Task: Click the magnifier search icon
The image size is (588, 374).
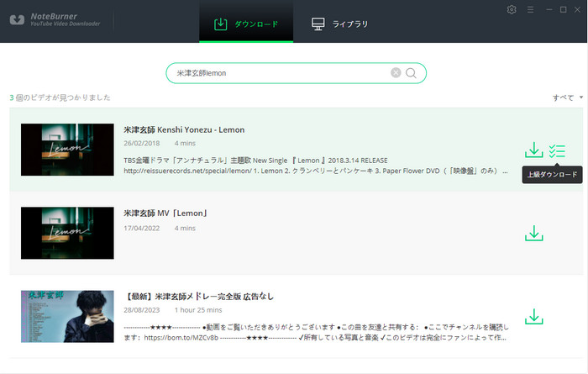Action: point(411,73)
